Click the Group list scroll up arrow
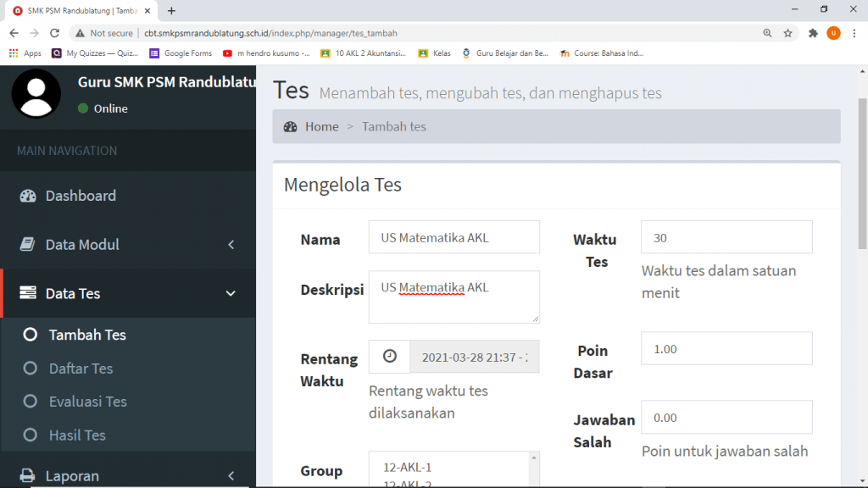Screen dimensions: 868x488 point(534,457)
